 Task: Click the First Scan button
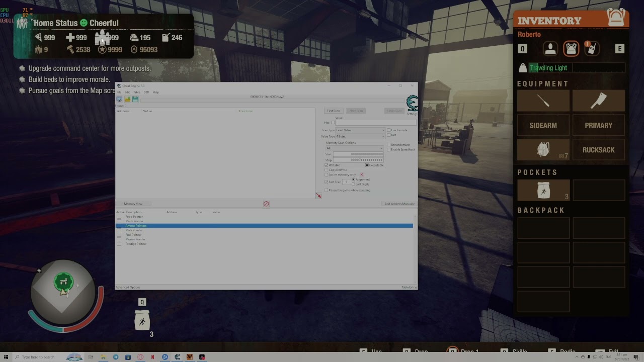tap(334, 111)
